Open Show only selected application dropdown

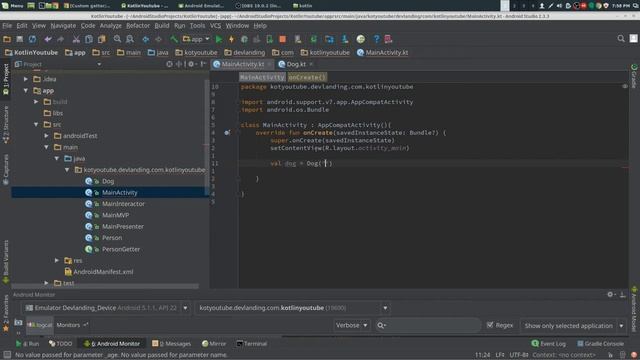coord(573,326)
